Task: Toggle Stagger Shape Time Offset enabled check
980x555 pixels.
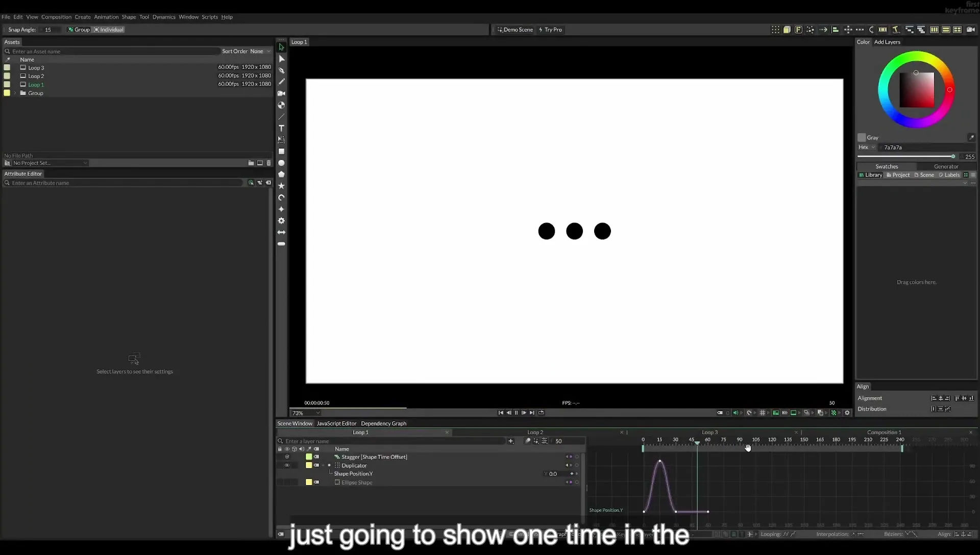Action: [x=287, y=457]
